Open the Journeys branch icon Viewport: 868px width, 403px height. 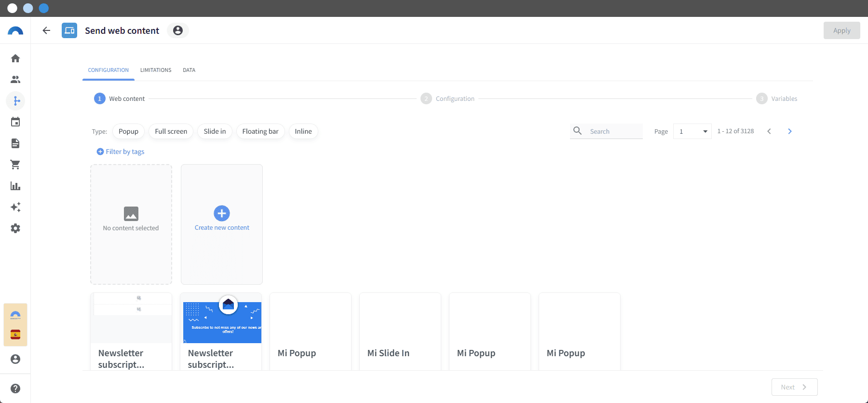(15, 101)
